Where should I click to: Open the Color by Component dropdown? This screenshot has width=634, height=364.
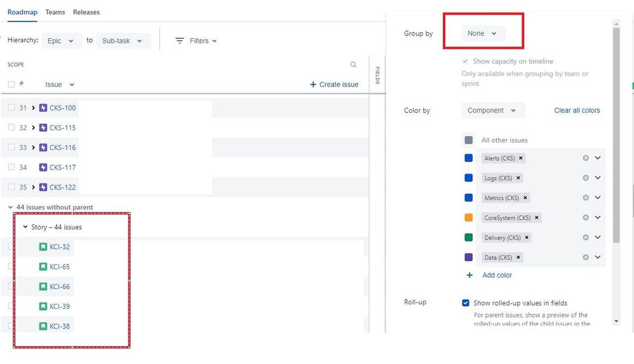493,111
